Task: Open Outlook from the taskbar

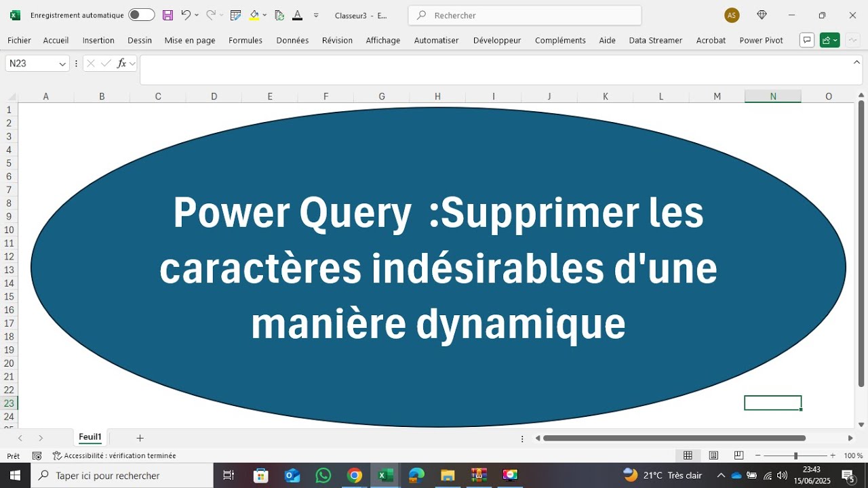Action: pos(292,475)
